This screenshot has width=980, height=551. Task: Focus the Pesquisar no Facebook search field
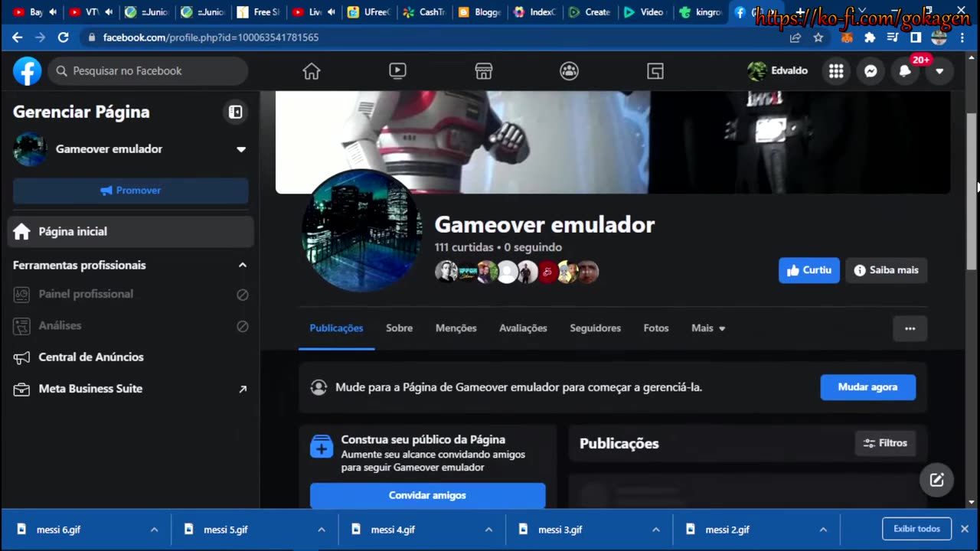[x=149, y=71]
